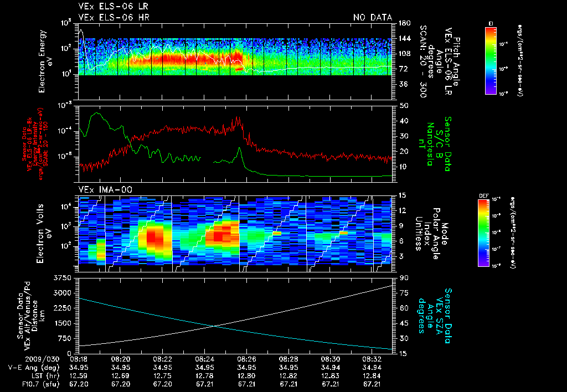The image size is (567, 392).
Task: Click the 08:30 time tick label
Action: point(331,360)
